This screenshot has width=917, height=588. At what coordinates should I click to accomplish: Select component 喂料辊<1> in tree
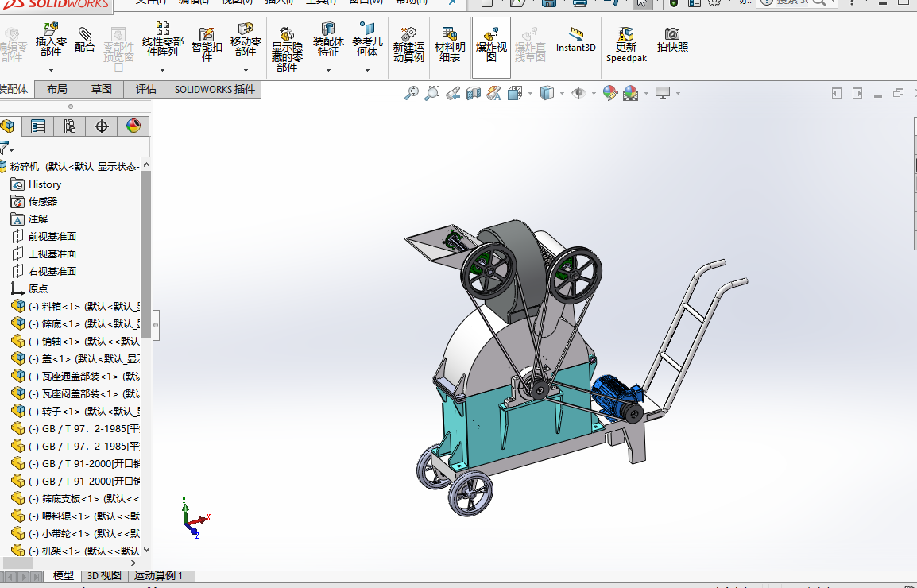[x=75, y=516]
